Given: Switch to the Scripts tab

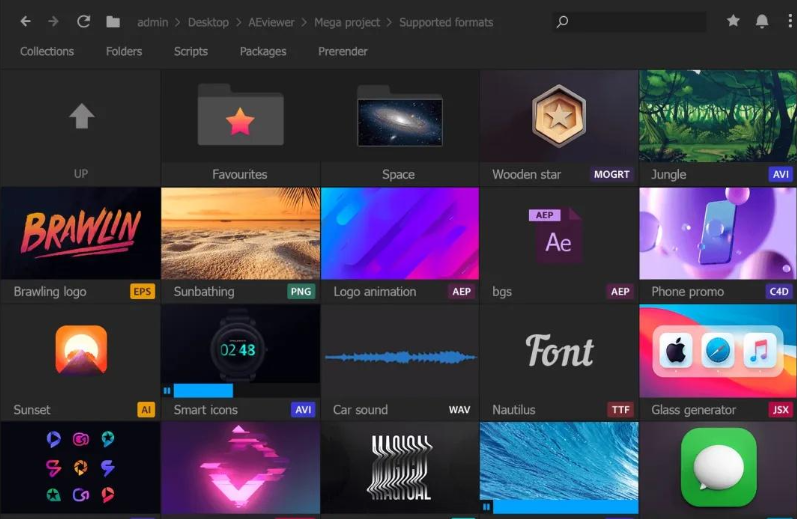Looking at the screenshot, I should coord(190,51).
